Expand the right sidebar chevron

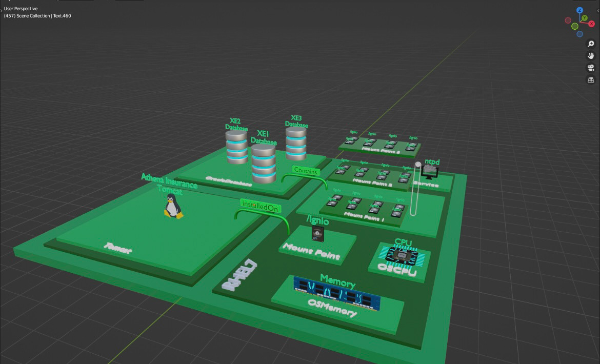tap(598, 11)
